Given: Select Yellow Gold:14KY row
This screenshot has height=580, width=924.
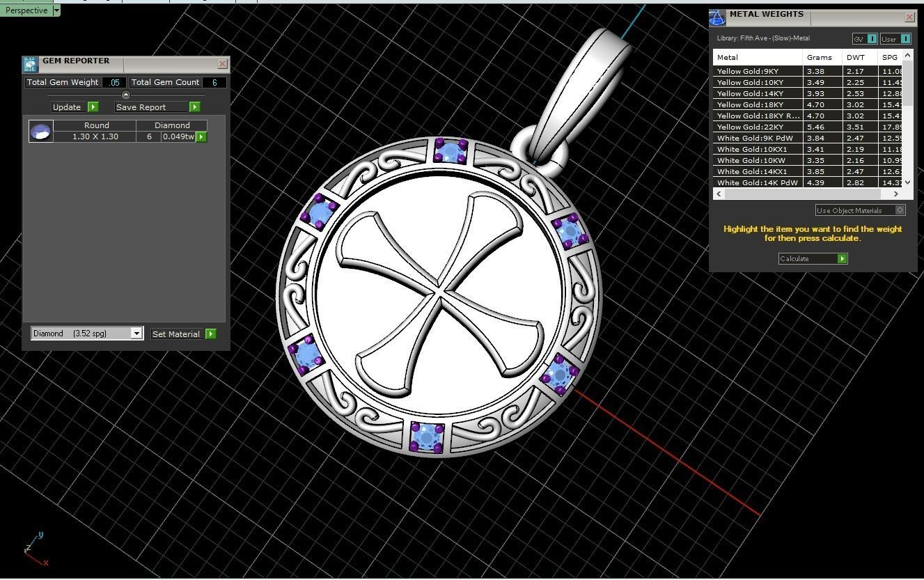Looking at the screenshot, I should click(808, 93).
